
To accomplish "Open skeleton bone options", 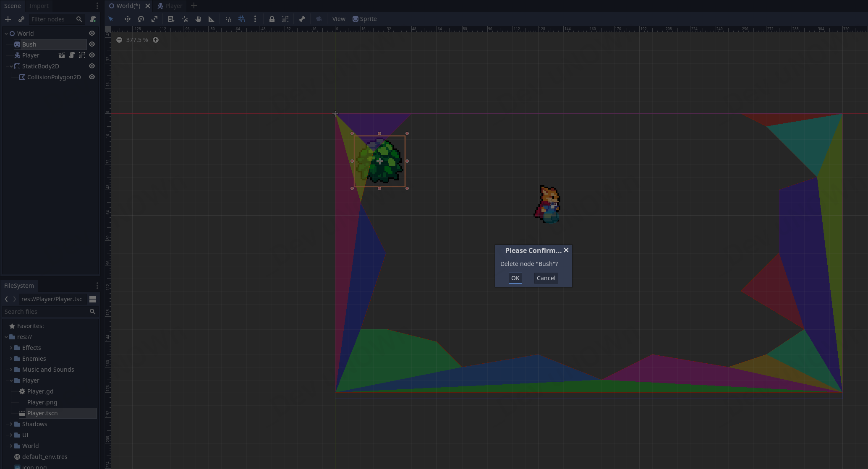I will 302,19.
